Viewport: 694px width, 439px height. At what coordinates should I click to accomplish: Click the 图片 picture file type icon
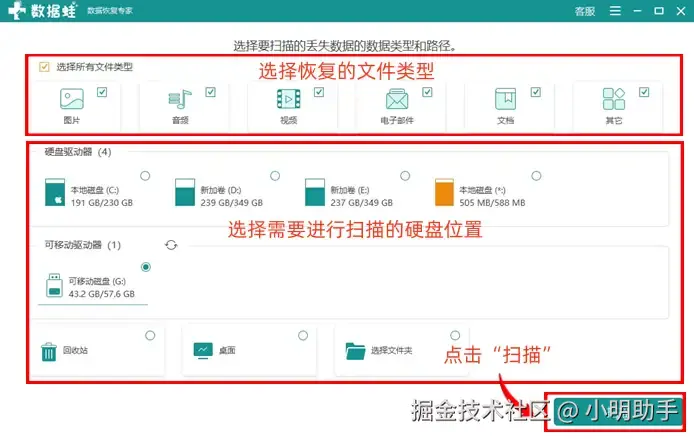tap(72, 99)
